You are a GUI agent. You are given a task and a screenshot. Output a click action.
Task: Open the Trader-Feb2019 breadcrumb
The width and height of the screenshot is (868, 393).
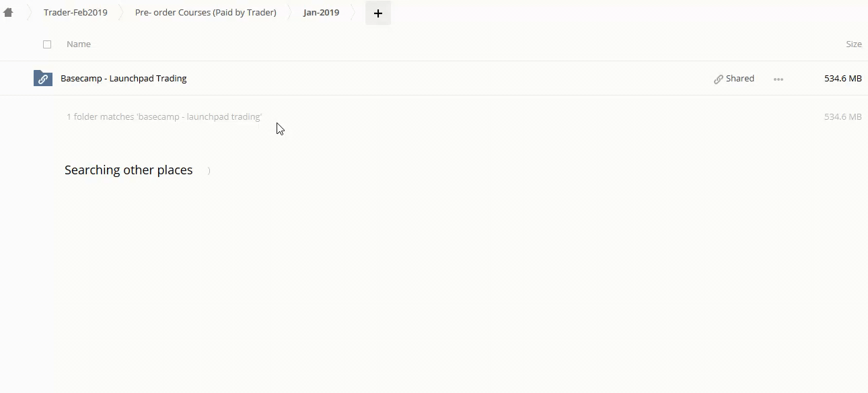coord(75,12)
